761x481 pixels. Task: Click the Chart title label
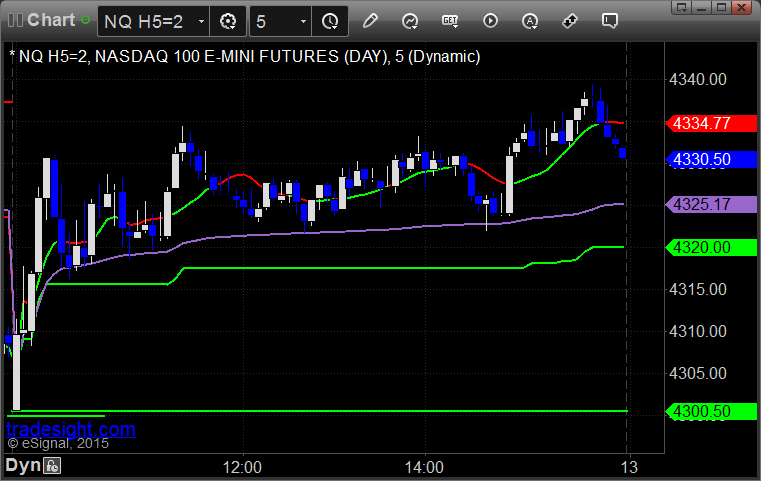point(51,20)
